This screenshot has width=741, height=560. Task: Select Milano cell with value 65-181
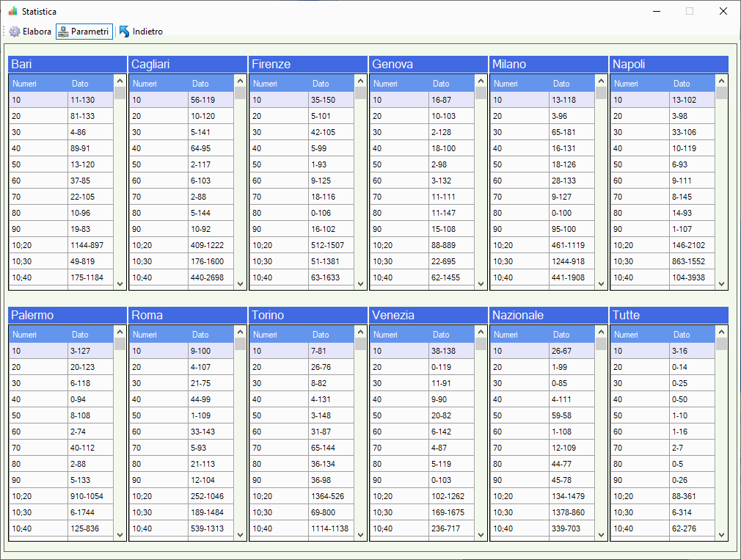pos(572,132)
